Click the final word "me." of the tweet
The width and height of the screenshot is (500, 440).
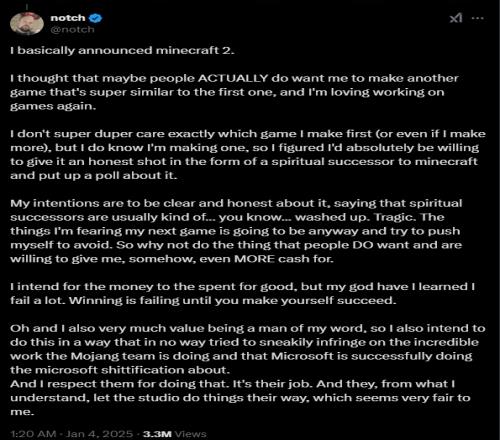tap(22, 412)
